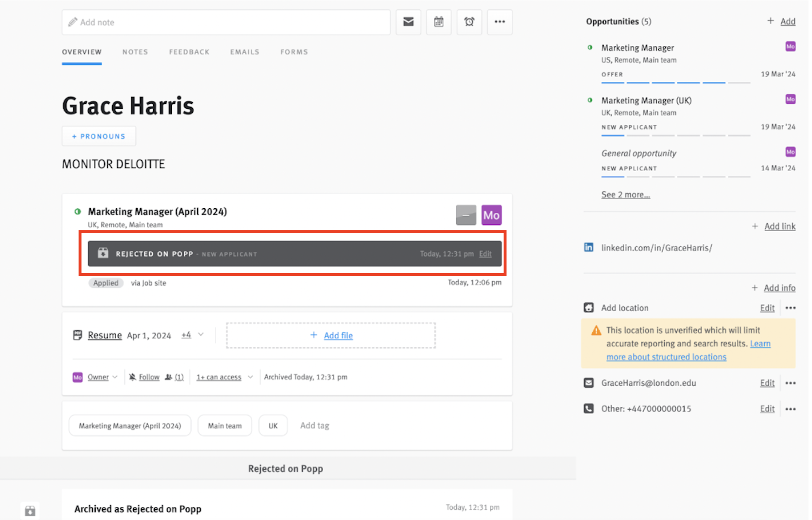Click the archive icon beside Archived as Rejected
Screen dimensions: 812x520
[x=30, y=511]
